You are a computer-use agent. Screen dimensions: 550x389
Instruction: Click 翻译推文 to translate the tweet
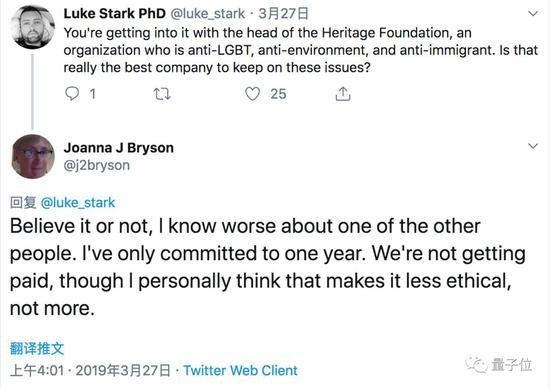pyautogui.click(x=37, y=348)
